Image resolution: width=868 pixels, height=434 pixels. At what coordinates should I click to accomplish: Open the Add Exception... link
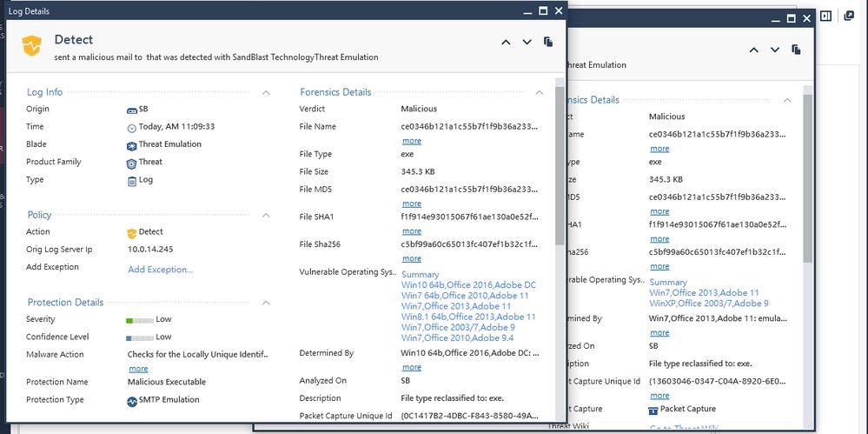tap(161, 270)
